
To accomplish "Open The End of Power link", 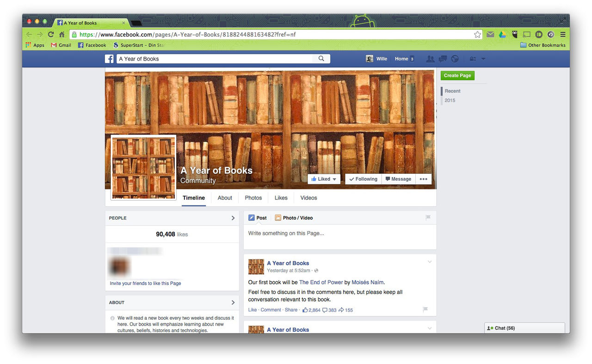I will coord(321,282).
